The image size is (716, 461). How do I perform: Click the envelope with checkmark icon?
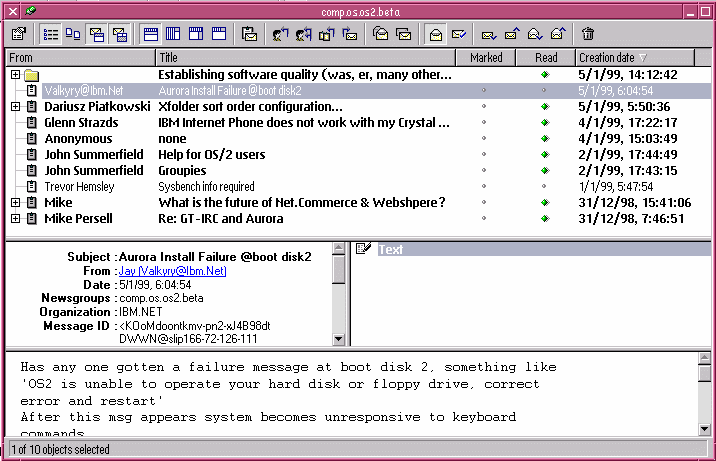point(458,34)
